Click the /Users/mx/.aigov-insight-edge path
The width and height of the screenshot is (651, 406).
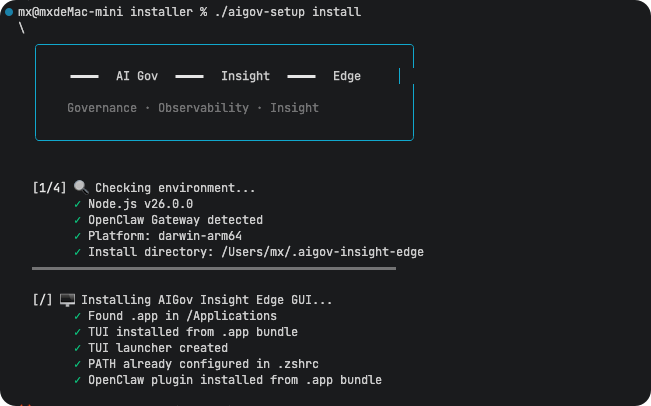pyautogui.click(x=322, y=252)
